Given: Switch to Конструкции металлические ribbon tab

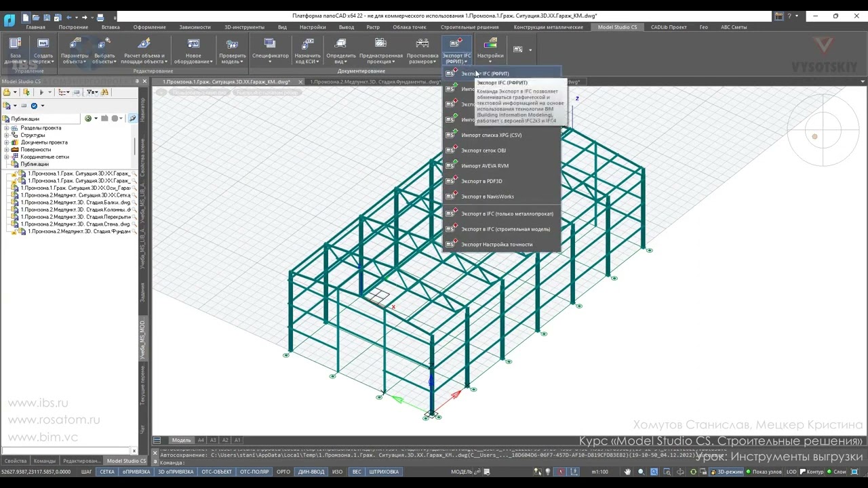Looking at the screenshot, I should point(548,27).
